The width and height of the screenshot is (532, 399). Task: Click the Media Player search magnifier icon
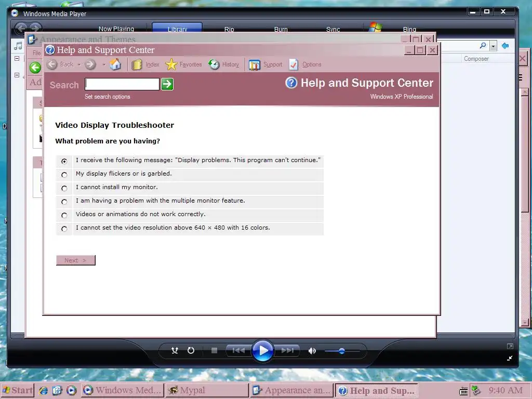pos(483,46)
